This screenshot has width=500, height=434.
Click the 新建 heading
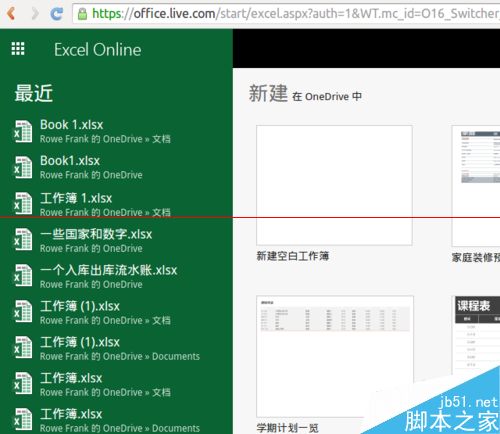click(268, 93)
